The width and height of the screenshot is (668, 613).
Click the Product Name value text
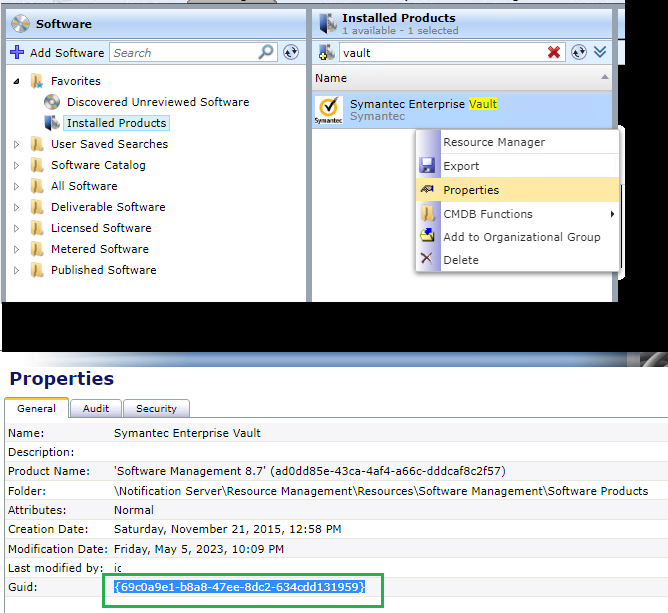[x=310, y=471]
